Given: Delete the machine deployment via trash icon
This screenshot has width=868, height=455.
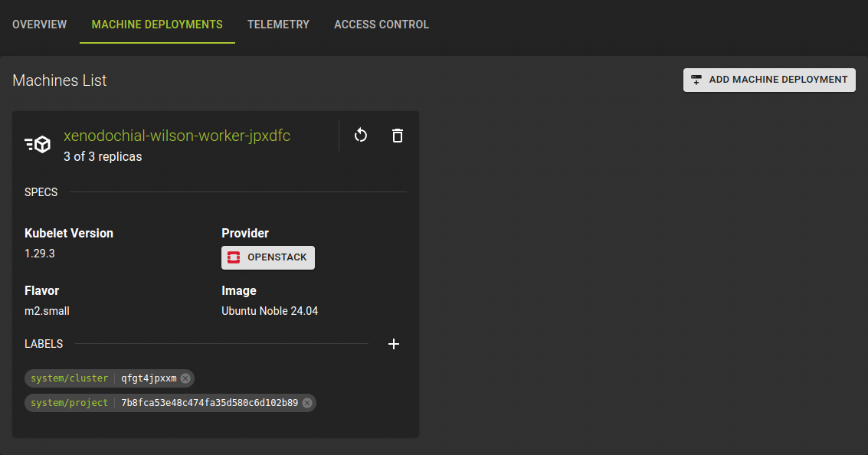Looking at the screenshot, I should point(397,136).
